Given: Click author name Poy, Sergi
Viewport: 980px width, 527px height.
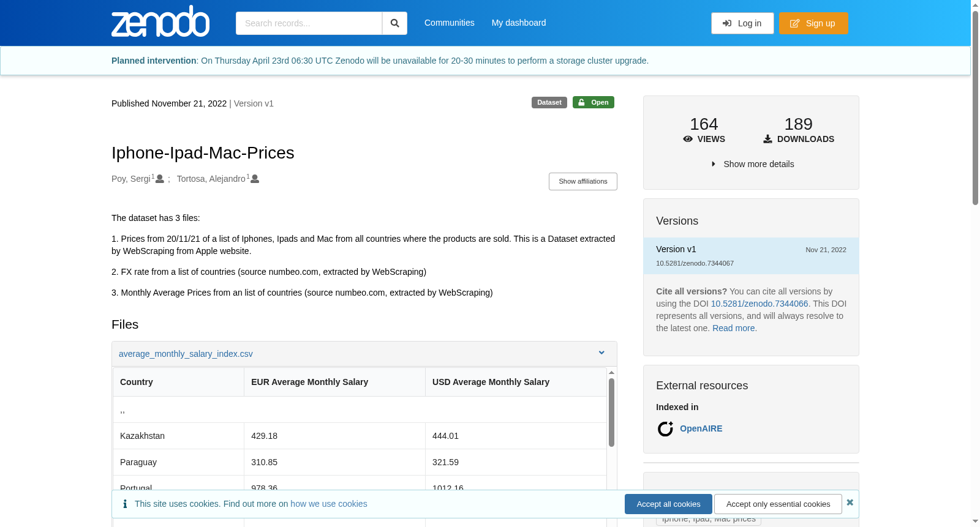Looking at the screenshot, I should [x=131, y=179].
